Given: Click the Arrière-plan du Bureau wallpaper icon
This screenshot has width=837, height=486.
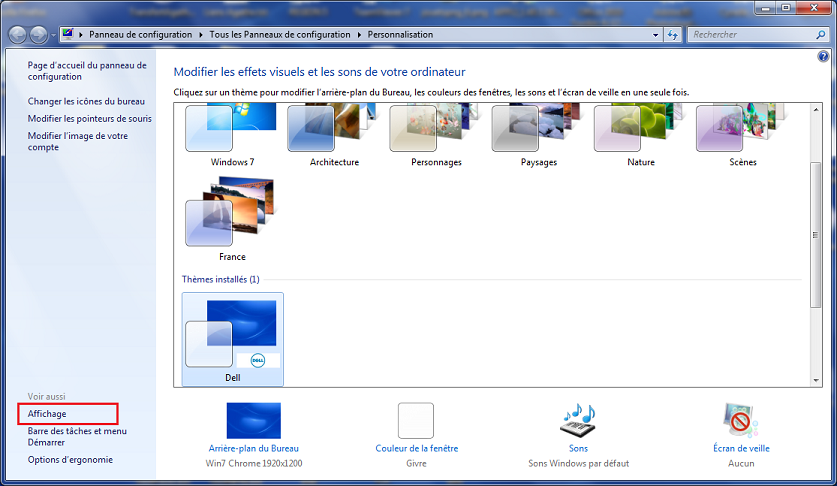Looking at the screenshot, I should tap(254, 421).
